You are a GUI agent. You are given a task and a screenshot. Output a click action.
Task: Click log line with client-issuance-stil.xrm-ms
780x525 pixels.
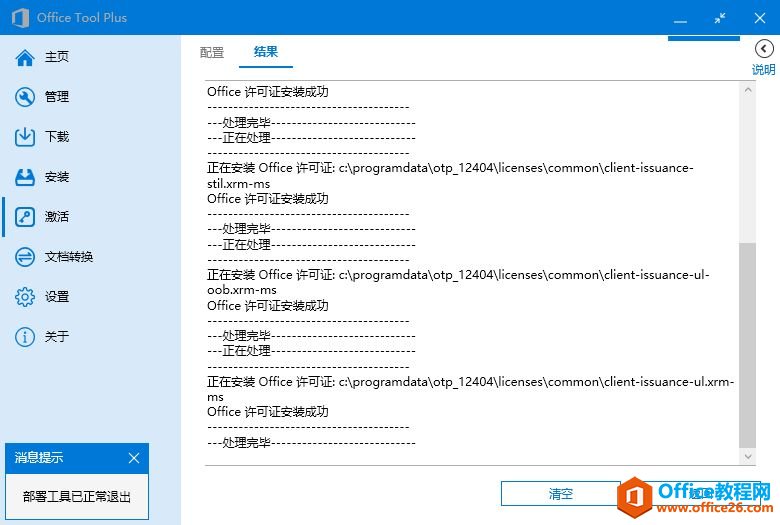tap(450, 176)
